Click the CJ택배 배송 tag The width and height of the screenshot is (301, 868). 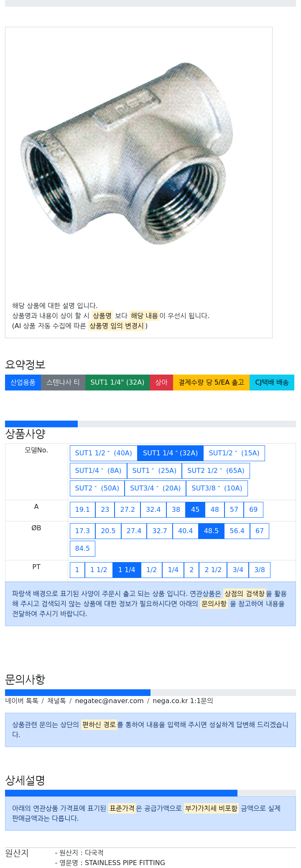point(272,382)
